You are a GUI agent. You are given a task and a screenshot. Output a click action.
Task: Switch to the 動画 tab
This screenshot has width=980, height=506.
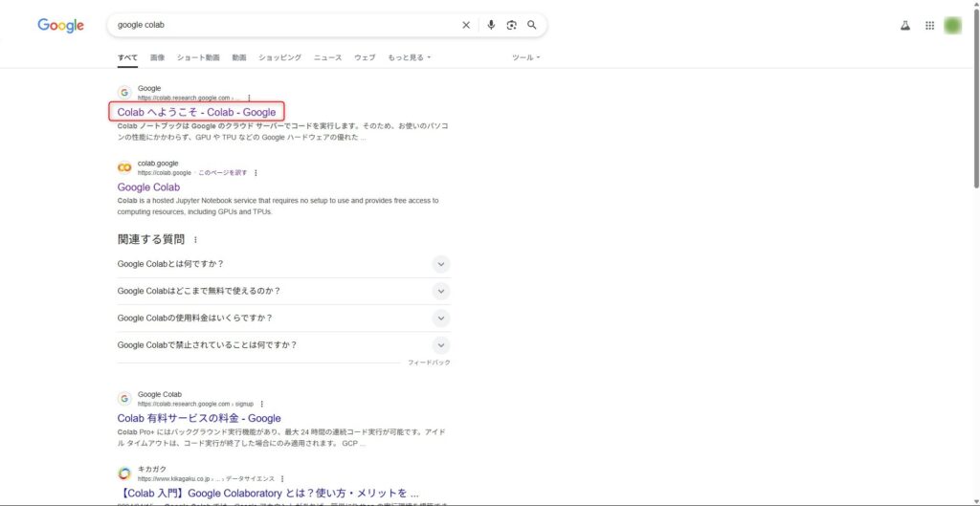point(239,57)
